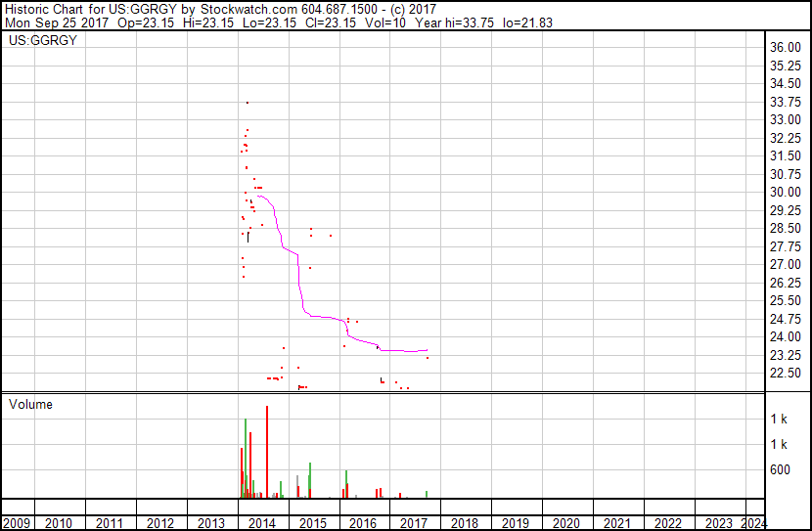This screenshot has width=812, height=531.
Task: Click the 2010 year label
Action: (x=59, y=523)
